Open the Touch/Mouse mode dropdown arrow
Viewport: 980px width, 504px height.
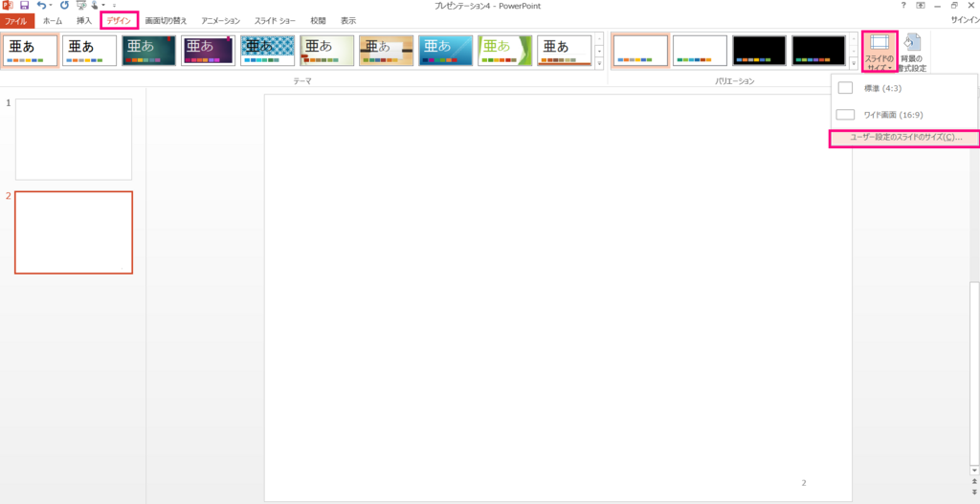coord(103,6)
